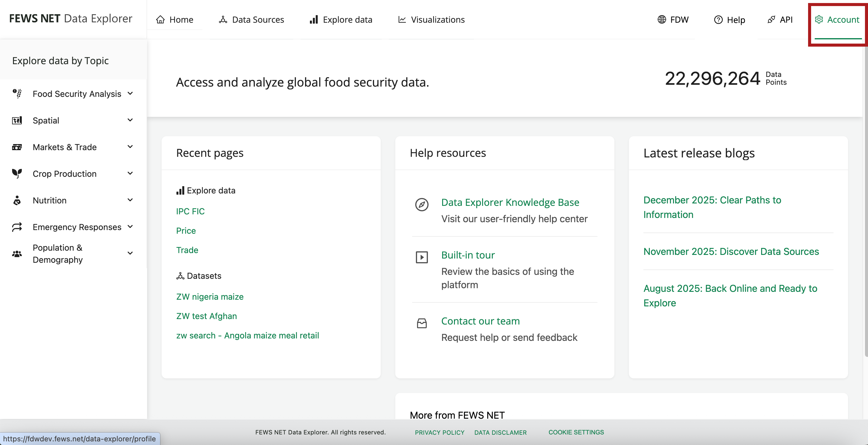The image size is (868, 445).
Task: Click the inbox icon beside Contact our team
Action: click(422, 323)
